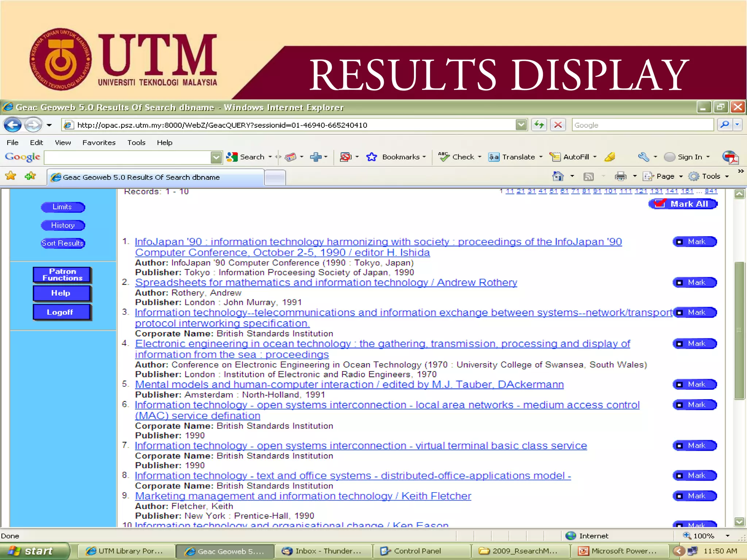Expand the Page menu dropdown

(x=681, y=176)
